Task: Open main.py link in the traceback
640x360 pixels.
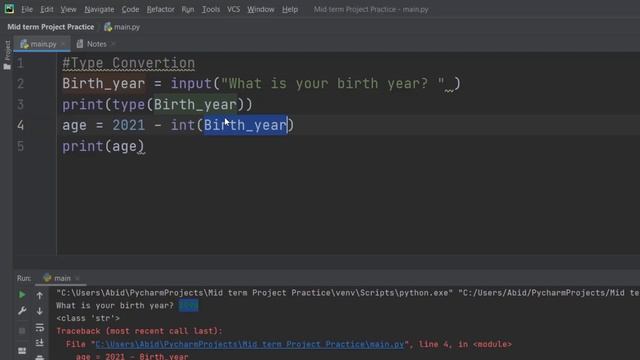Action: point(249,344)
